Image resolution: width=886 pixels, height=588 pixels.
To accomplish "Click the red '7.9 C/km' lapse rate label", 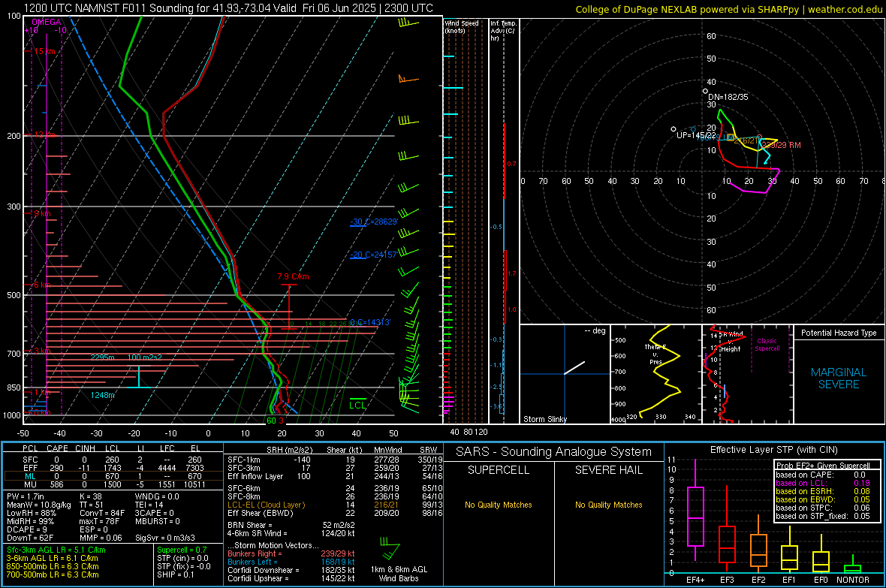I will coord(293,276).
